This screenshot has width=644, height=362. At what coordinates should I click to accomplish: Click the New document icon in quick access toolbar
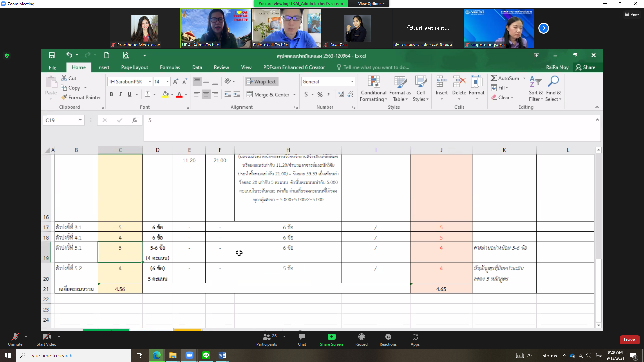pyautogui.click(x=107, y=55)
